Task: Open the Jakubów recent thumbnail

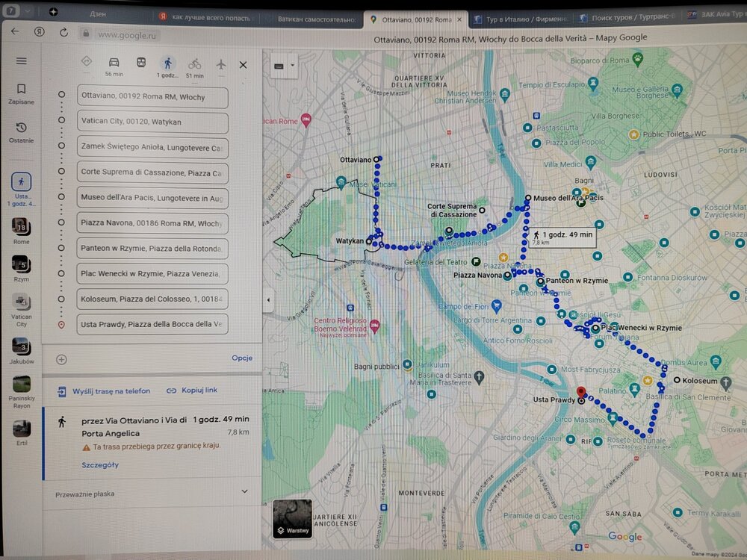Action: point(22,351)
